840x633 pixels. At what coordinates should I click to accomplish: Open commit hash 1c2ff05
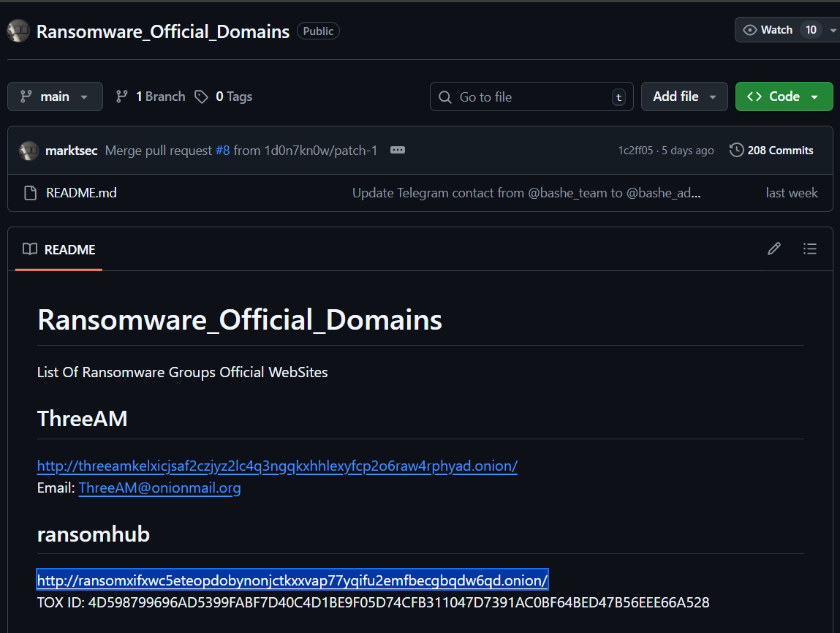pos(635,151)
